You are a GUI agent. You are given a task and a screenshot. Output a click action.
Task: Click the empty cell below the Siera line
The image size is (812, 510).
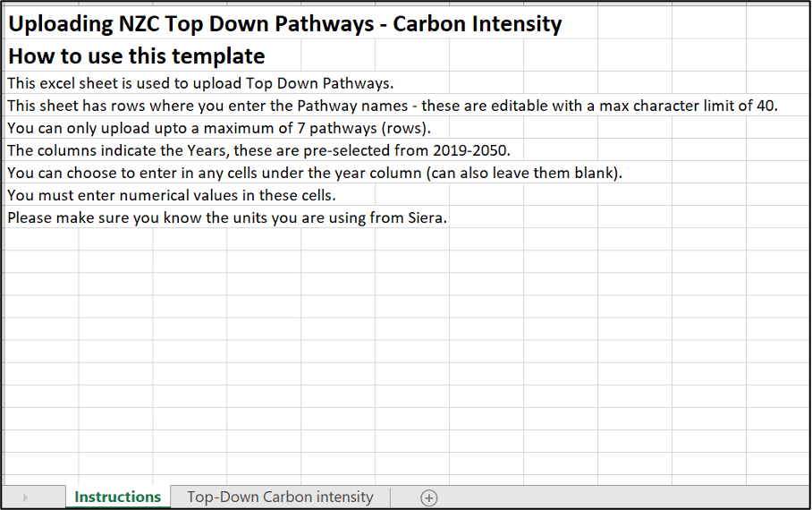[x=40, y=240]
